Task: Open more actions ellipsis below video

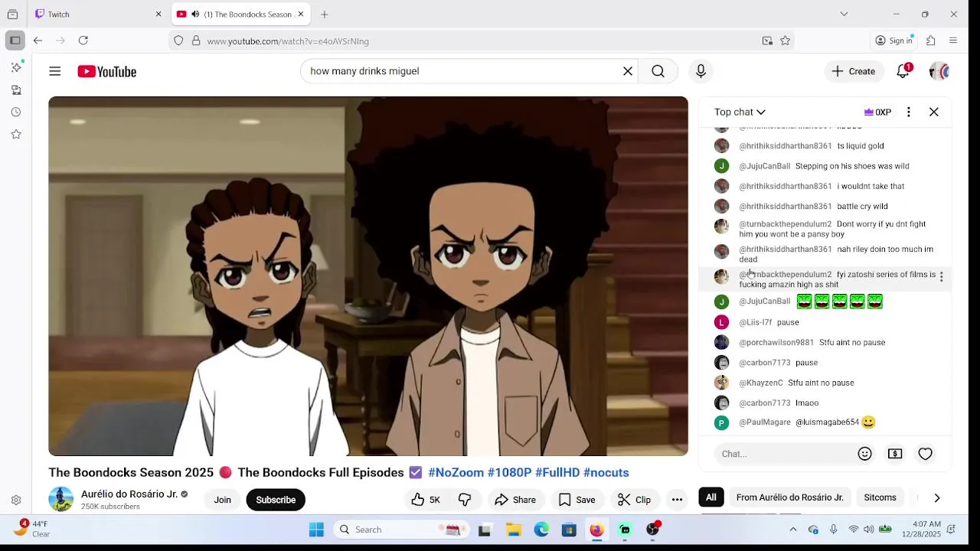Action: [x=677, y=500]
